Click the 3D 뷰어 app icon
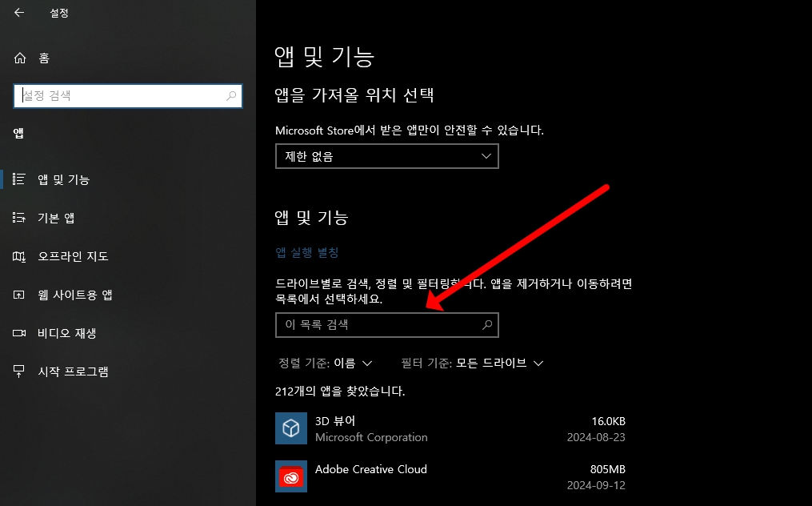812x506 pixels. click(291, 428)
